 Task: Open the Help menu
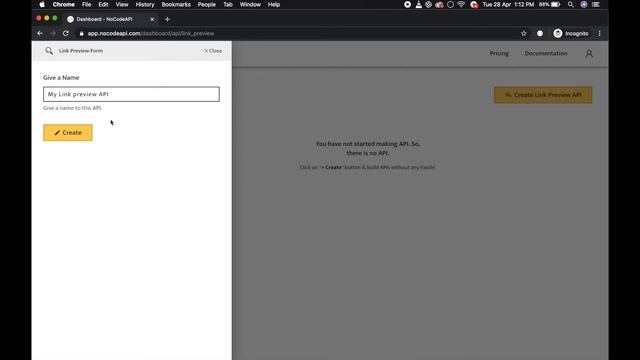tap(274, 4)
